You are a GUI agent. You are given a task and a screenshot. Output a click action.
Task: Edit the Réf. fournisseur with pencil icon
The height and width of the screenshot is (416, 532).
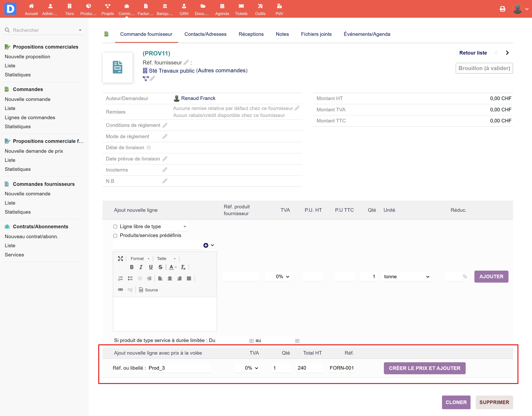tap(186, 63)
